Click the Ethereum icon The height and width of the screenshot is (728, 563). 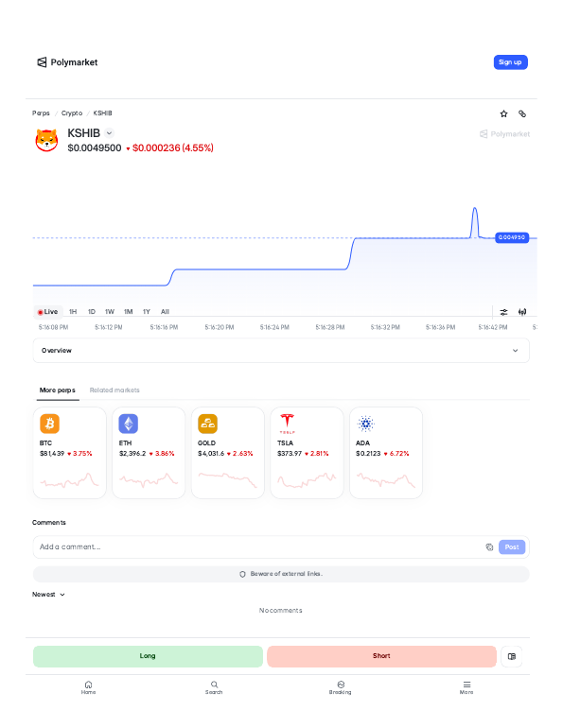129,424
